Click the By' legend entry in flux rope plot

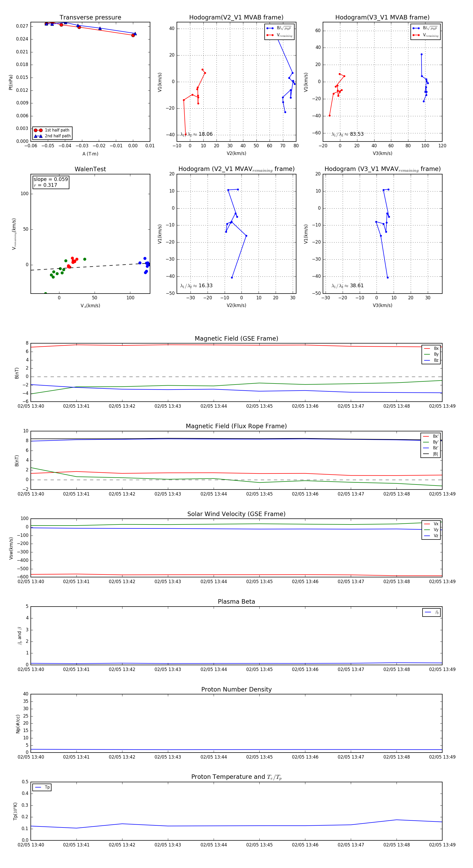click(431, 442)
